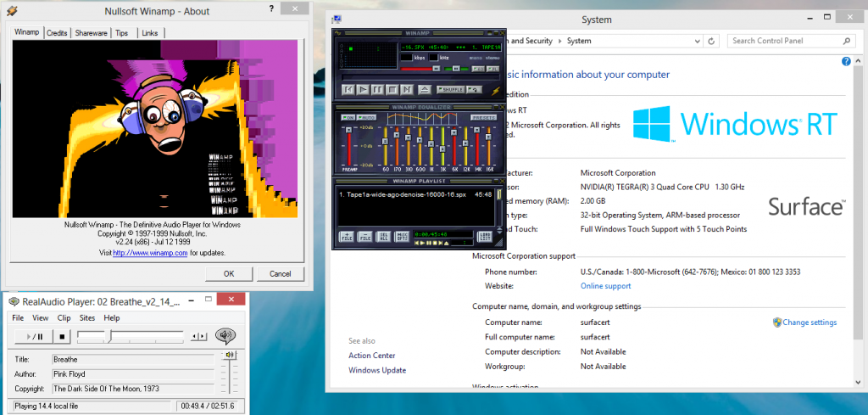Toggle the equalizer ON button
Image resolution: width=868 pixels, height=415 pixels.
[348, 117]
